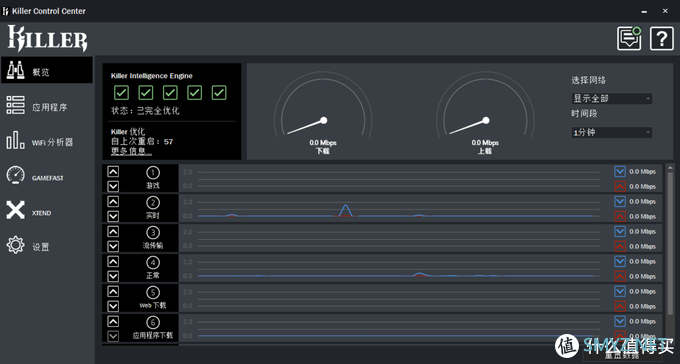Open the 时间段 dropdown showing 1分钟
The width and height of the screenshot is (680, 364).
pyautogui.click(x=611, y=132)
